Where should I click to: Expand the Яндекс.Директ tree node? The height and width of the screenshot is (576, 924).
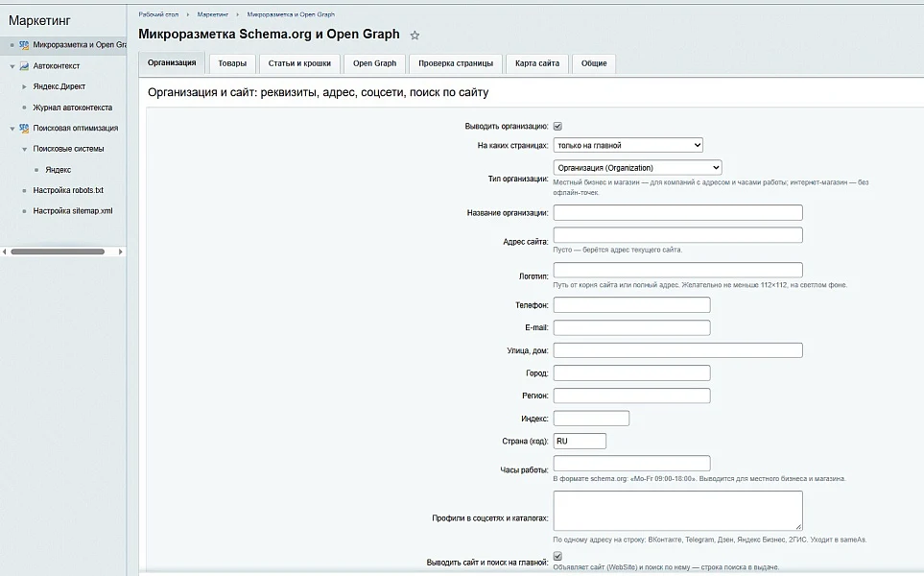tap(24, 86)
